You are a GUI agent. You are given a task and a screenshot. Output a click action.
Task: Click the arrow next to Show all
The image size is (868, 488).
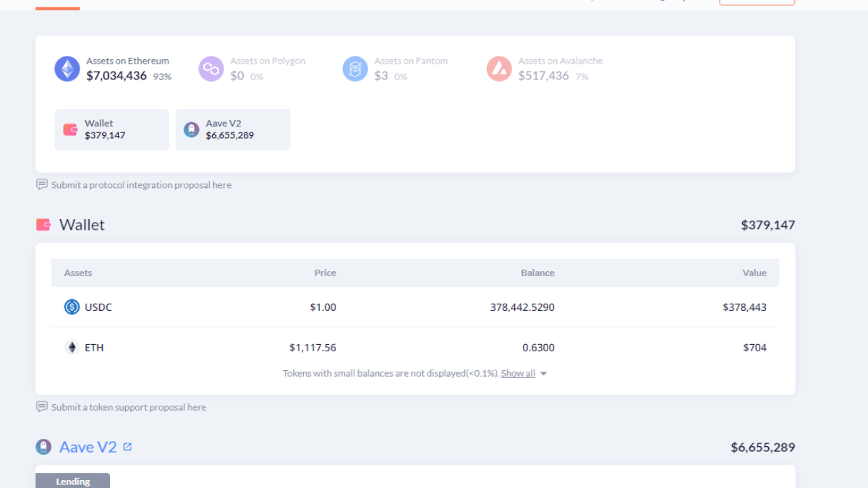pyautogui.click(x=544, y=374)
